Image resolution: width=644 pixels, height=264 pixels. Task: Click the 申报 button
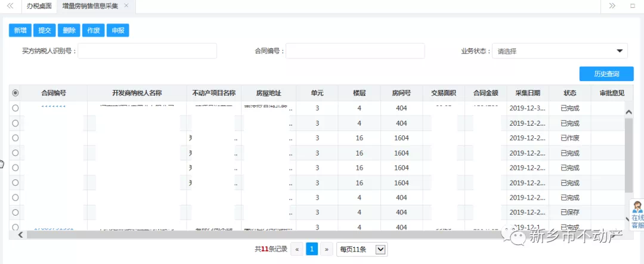pyautogui.click(x=117, y=30)
